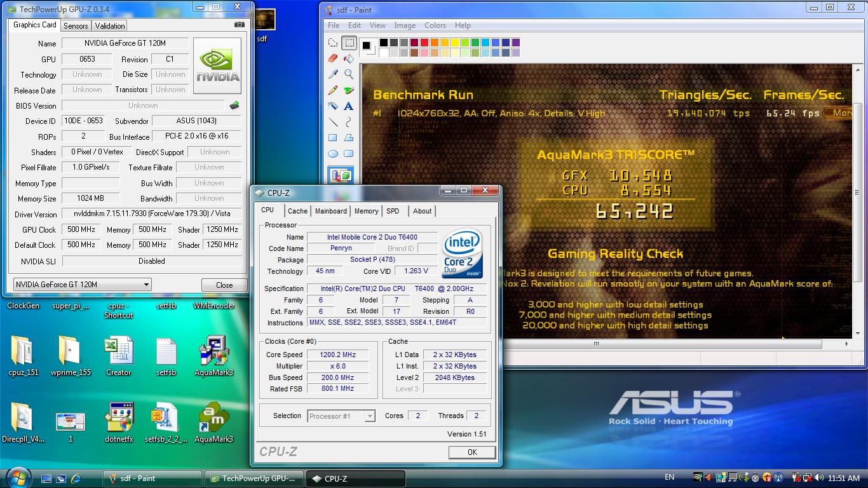Open the Colors menu in Paint
Viewport: 868px width, 488px height.
click(435, 25)
